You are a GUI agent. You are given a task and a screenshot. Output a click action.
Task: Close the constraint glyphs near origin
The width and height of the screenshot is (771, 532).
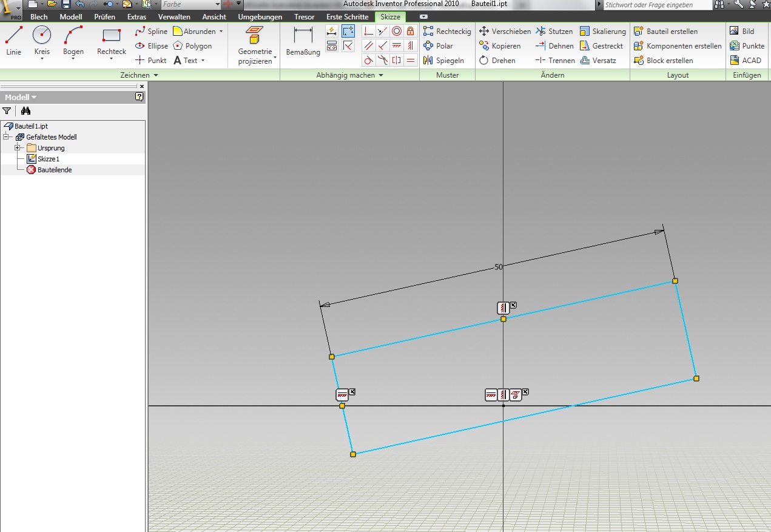tap(525, 392)
